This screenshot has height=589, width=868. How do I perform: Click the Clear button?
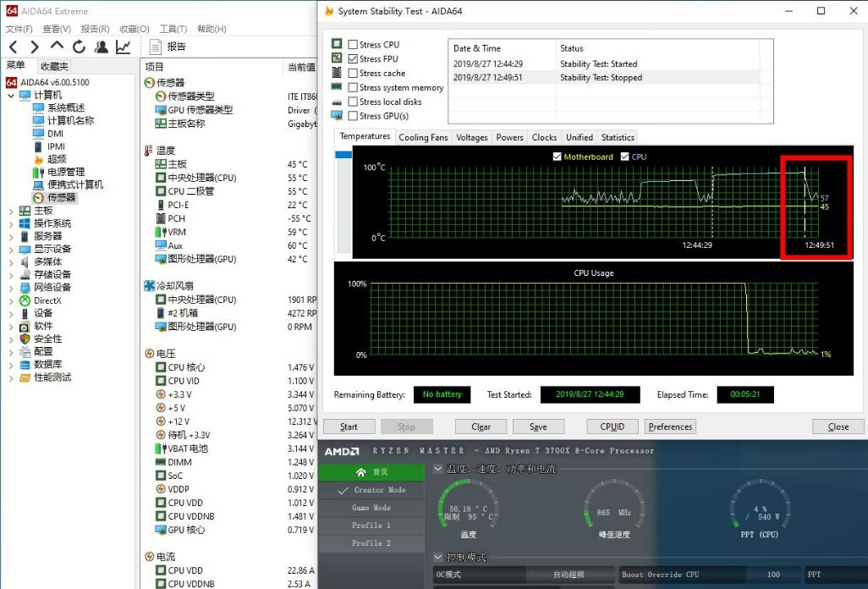pyautogui.click(x=481, y=427)
